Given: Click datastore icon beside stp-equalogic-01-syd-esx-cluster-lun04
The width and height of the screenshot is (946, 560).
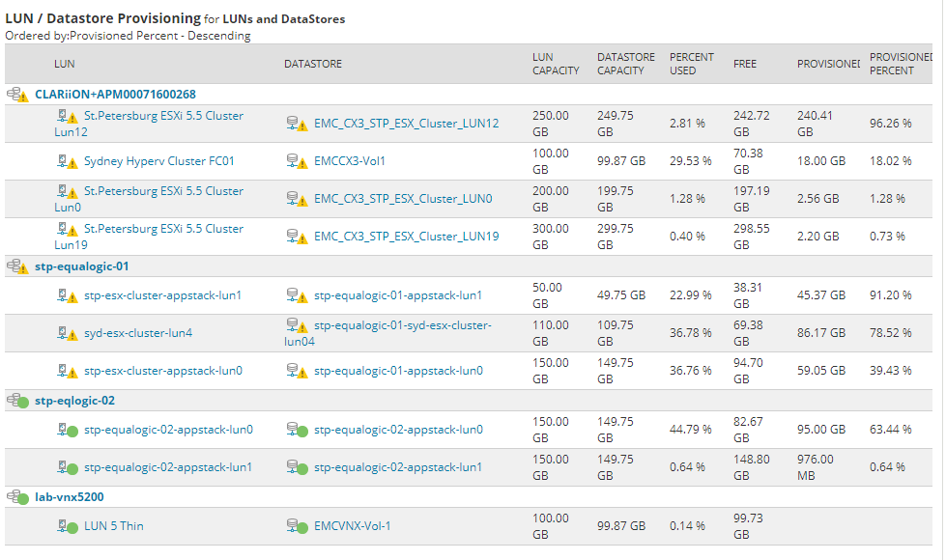Looking at the screenshot, I should pos(298,325).
